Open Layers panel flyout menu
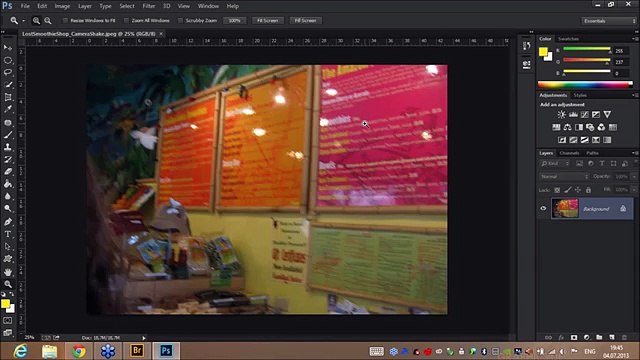This screenshot has width=640, height=360. click(634, 153)
